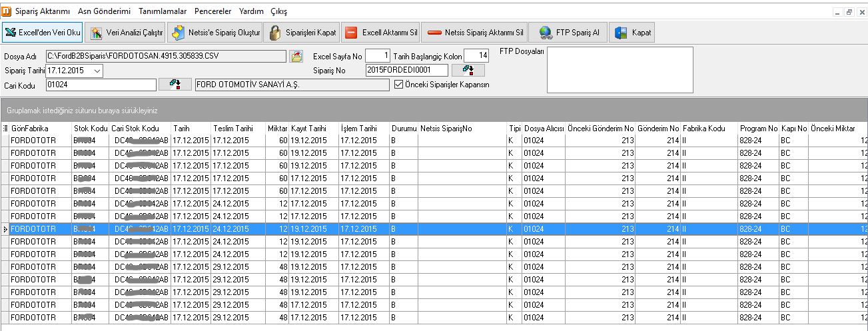The image size is (868, 331).
Task: Click the Tarih column header
Action: click(191, 128)
